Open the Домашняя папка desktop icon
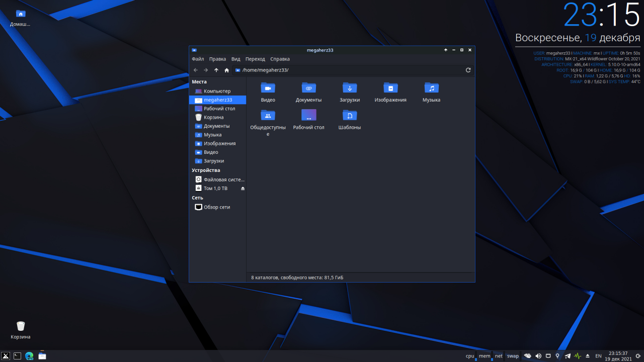 21,18
